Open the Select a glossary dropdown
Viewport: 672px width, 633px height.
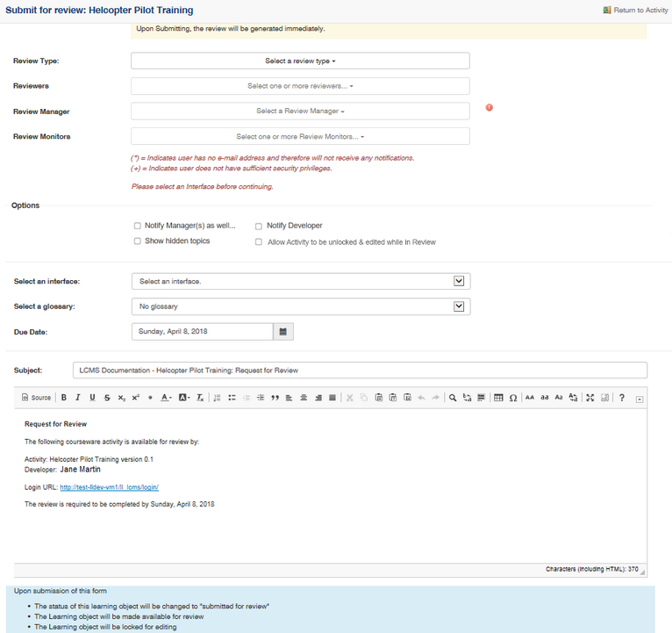pyautogui.click(x=300, y=306)
